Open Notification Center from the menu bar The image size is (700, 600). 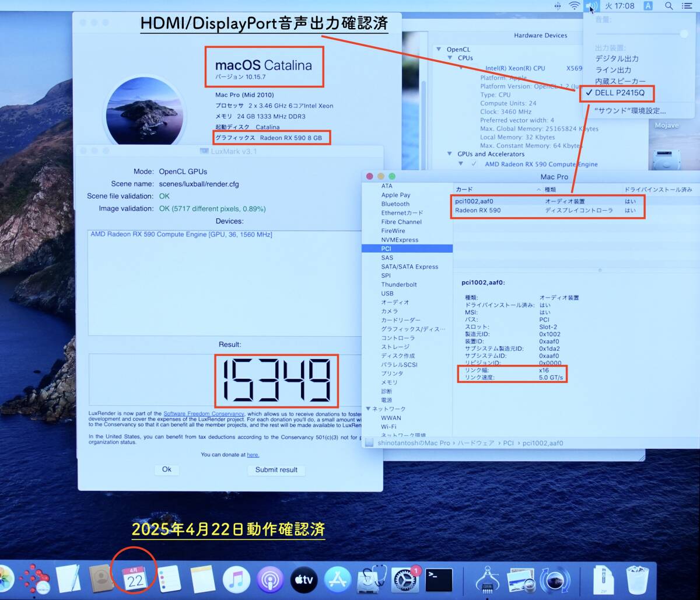[687, 6]
